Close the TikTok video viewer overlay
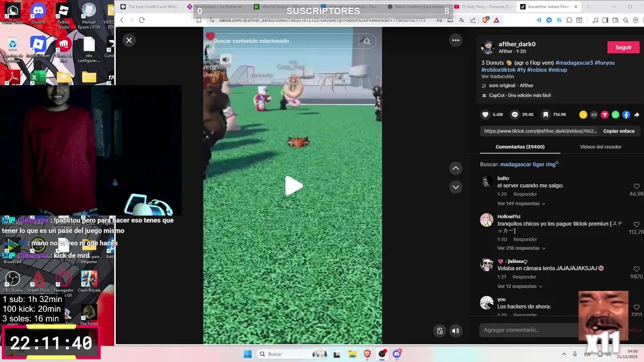The width and height of the screenshot is (644, 362). [129, 40]
